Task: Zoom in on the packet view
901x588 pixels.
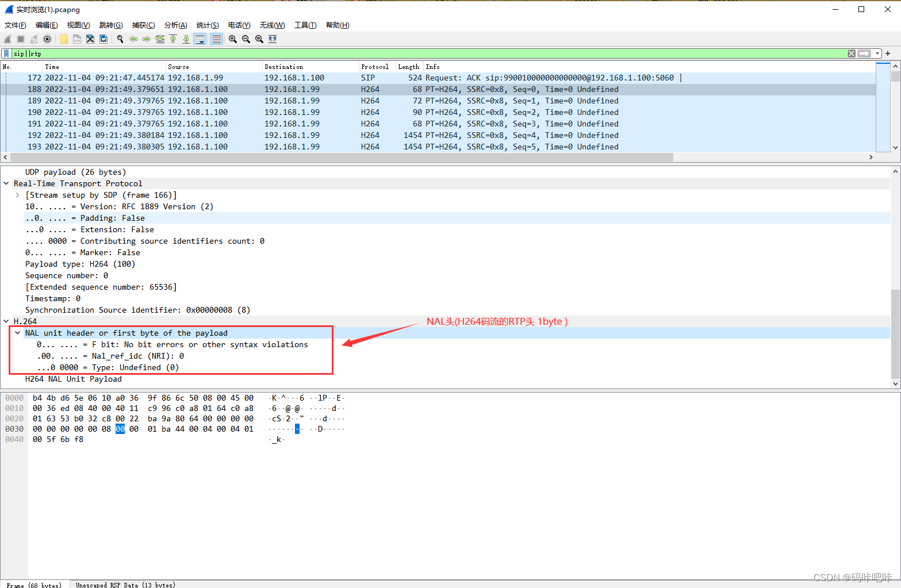Action: coord(232,39)
